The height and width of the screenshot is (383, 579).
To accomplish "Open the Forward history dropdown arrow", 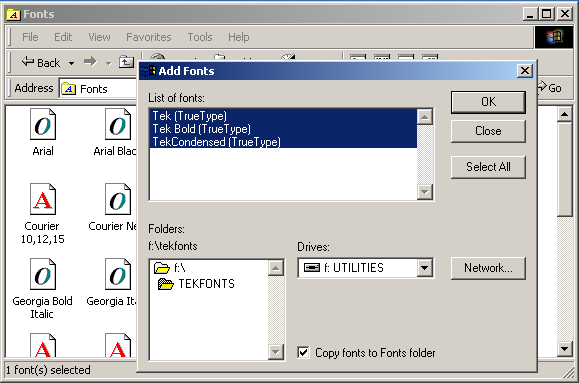I will [x=109, y=63].
